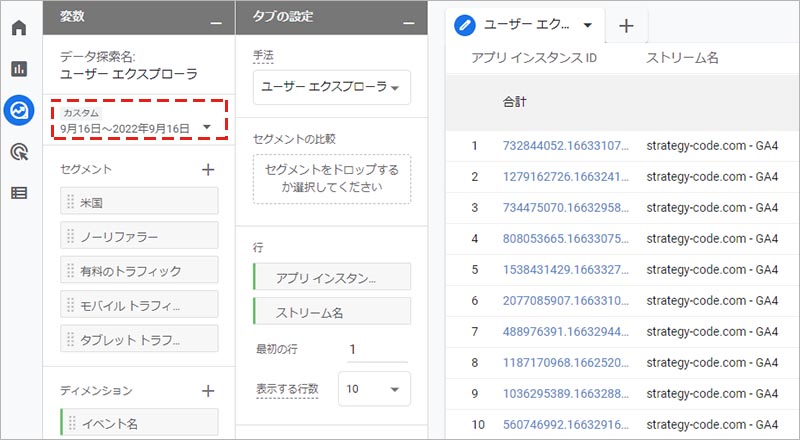Select the Explore icon in sidebar
Image resolution: width=800 pixels, height=440 pixels.
click(19, 110)
